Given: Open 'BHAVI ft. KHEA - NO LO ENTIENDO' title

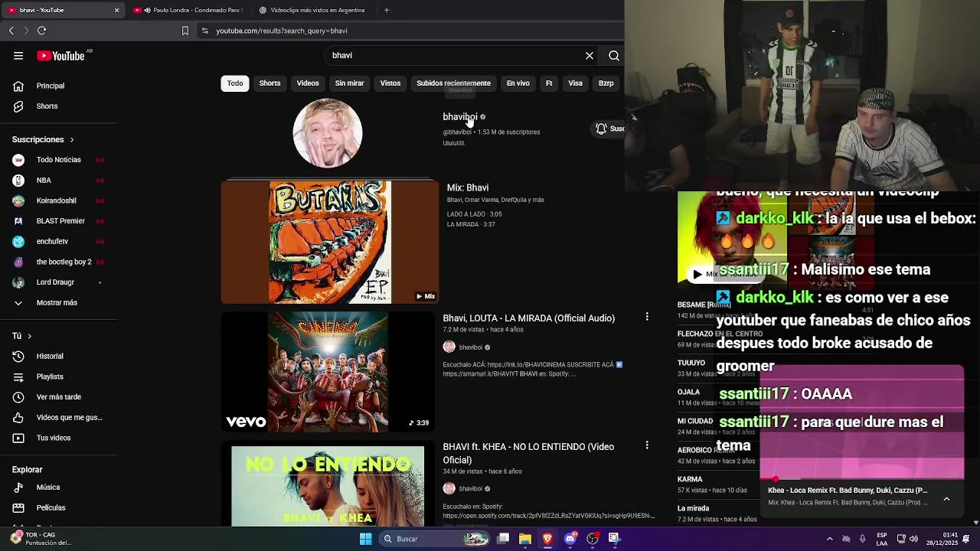Looking at the screenshot, I should 528,453.
